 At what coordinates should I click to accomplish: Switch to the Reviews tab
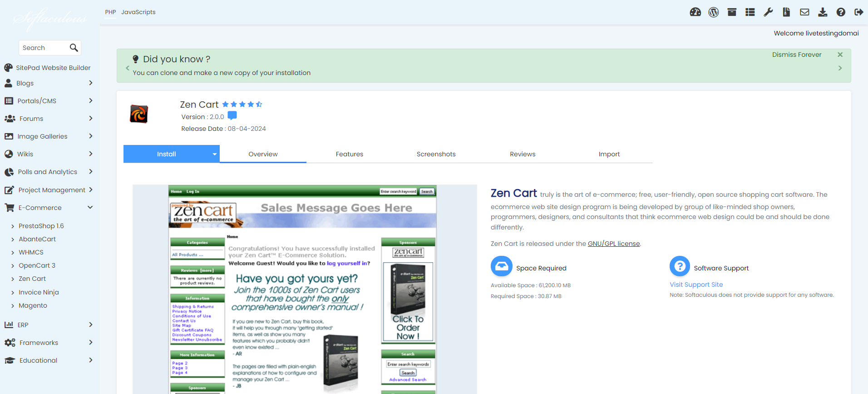[523, 154]
